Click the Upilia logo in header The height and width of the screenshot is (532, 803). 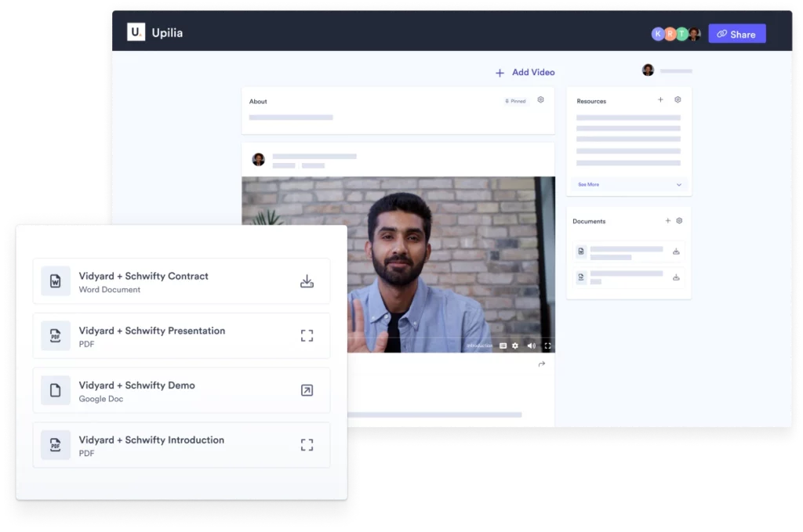point(136,33)
